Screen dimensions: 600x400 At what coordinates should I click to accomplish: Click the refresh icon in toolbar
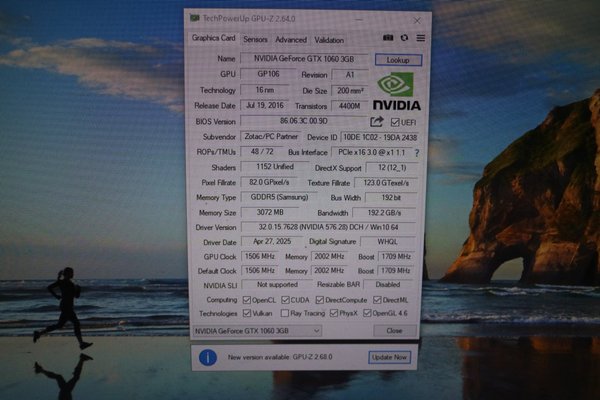tap(404, 38)
